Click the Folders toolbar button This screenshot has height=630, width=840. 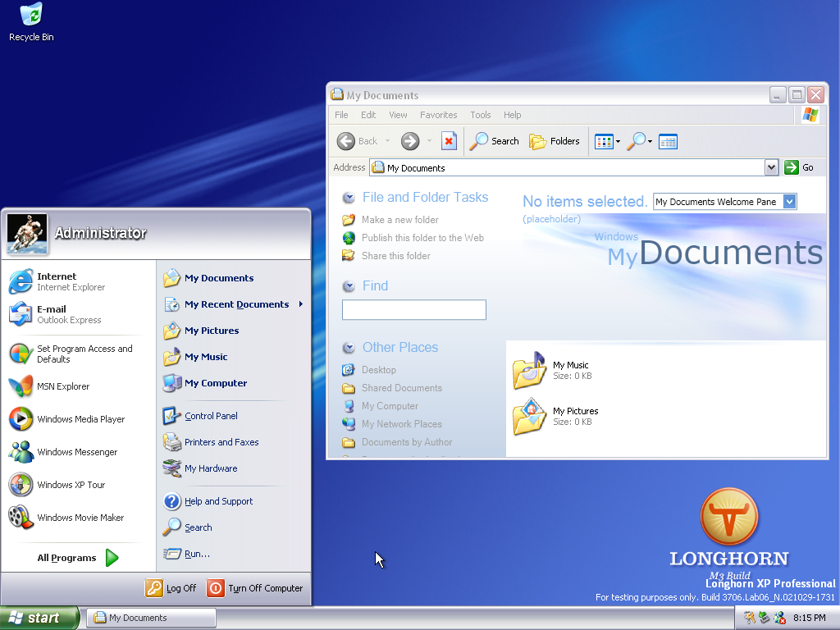tap(555, 141)
